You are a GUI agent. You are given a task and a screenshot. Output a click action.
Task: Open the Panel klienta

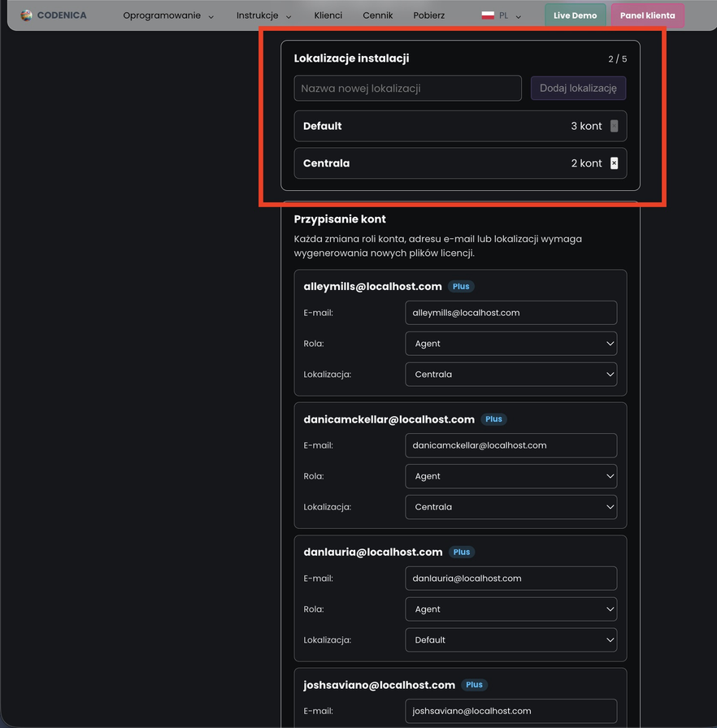(647, 15)
